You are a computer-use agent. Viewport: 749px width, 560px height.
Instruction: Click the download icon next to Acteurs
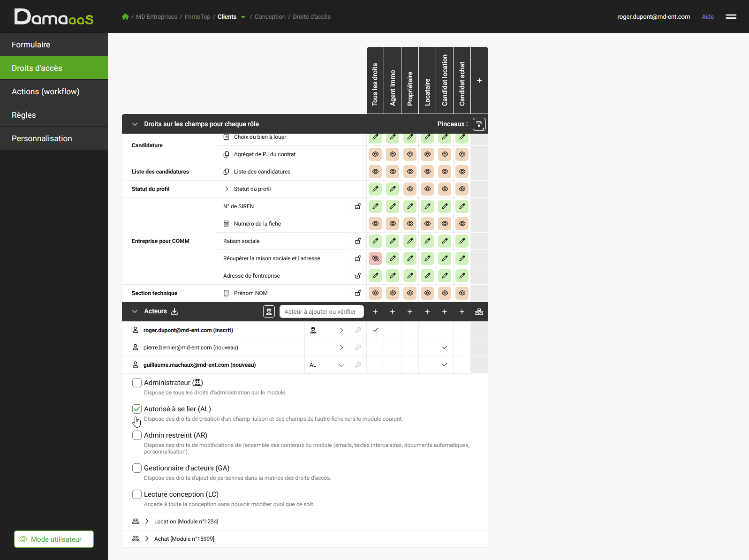174,311
